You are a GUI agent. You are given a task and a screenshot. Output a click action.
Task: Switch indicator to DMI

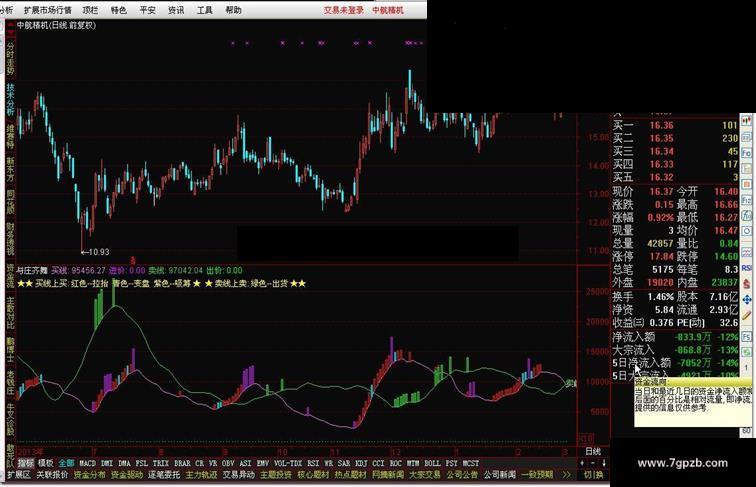(107, 463)
